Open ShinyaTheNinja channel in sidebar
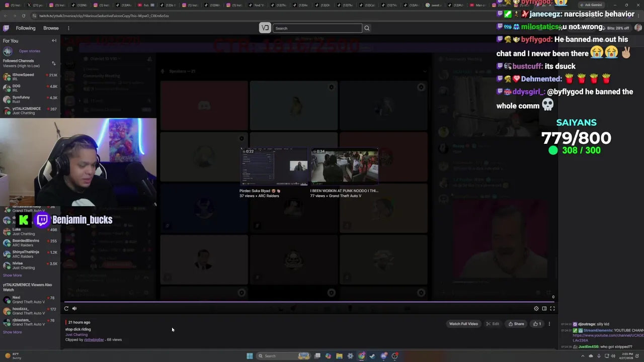Screen dimensions: 644x362 [x=30, y=254]
